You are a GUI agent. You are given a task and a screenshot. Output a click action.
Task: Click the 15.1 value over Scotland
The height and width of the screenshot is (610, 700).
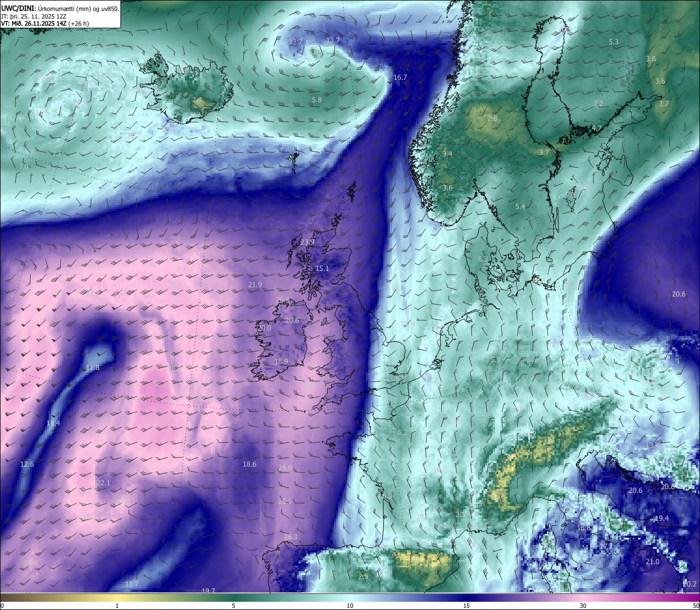[322, 269]
